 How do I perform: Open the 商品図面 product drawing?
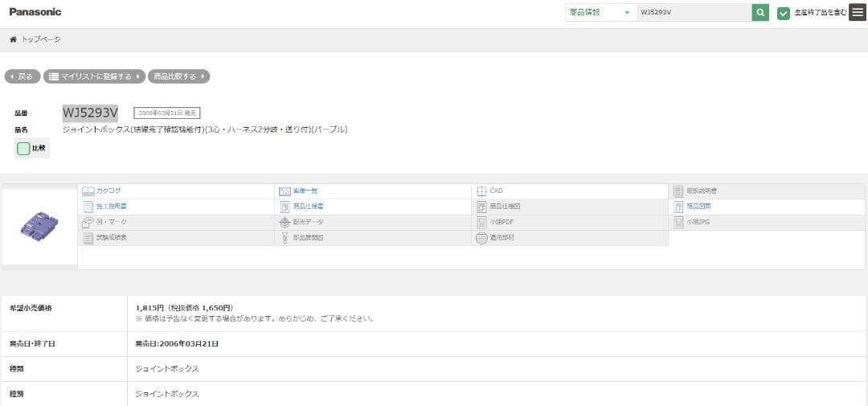tap(698, 207)
